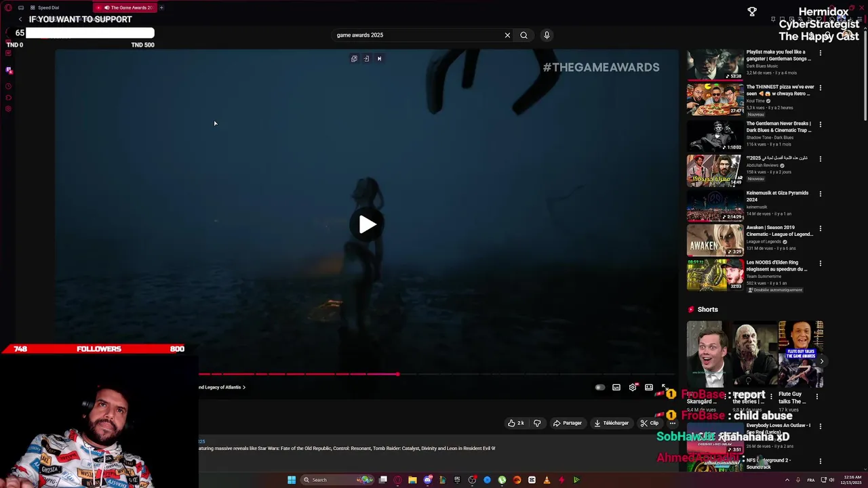Open options for Awaken video

[x=820, y=228]
